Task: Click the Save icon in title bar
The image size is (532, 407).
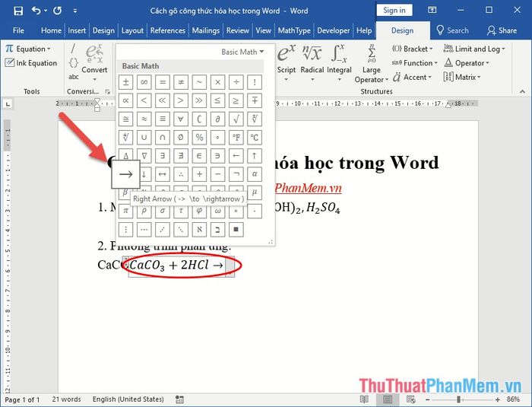Action: [18, 11]
